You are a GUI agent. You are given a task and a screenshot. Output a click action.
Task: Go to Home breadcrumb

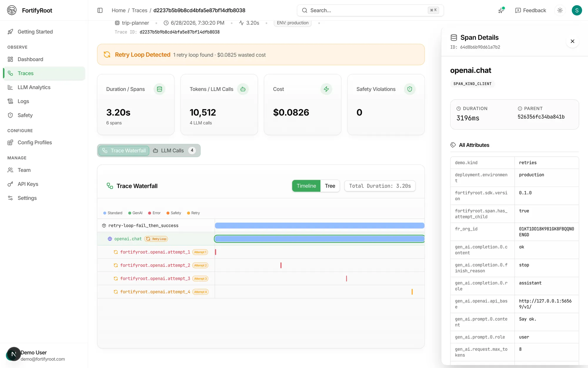click(118, 10)
